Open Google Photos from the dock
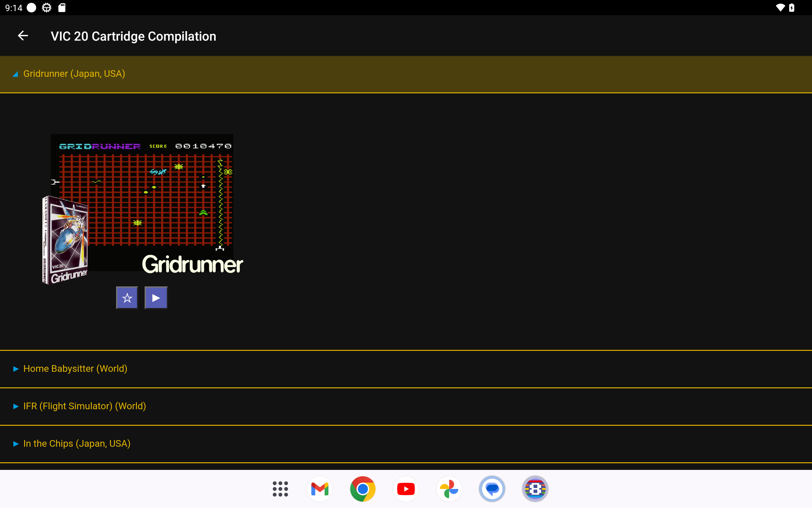 pos(449,489)
